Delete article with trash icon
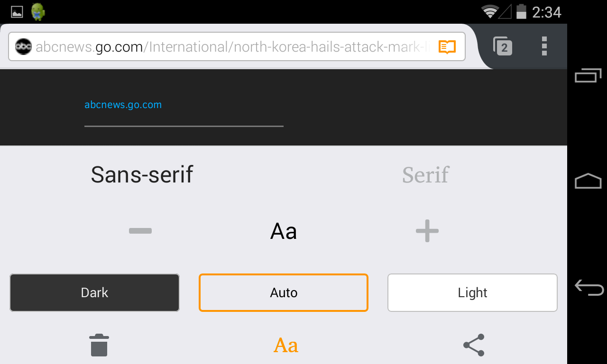The width and height of the screenshot is (607, 364). [x=99, y=345]
